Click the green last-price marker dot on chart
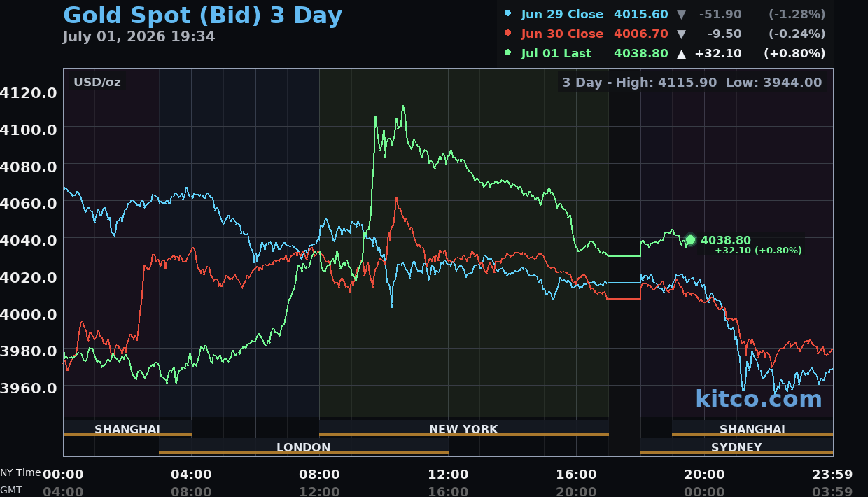 pos(690,239)
